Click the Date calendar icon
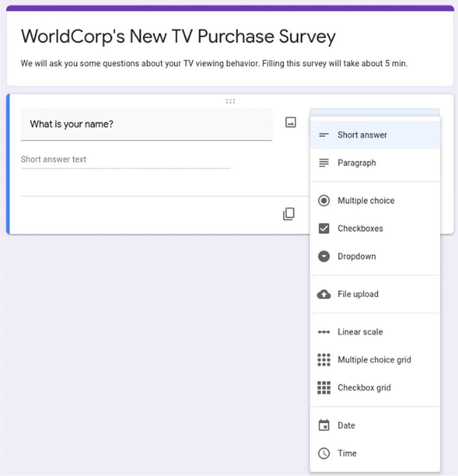The height and width of the screenshot is (476, 458). pyautogui.click(x=324, y=425)
